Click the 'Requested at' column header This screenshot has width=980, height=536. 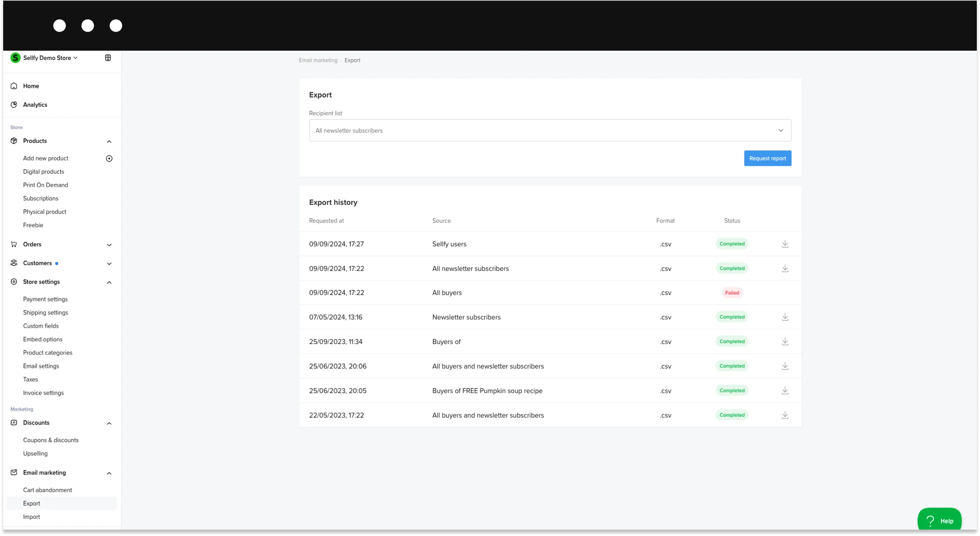[326, 221]
